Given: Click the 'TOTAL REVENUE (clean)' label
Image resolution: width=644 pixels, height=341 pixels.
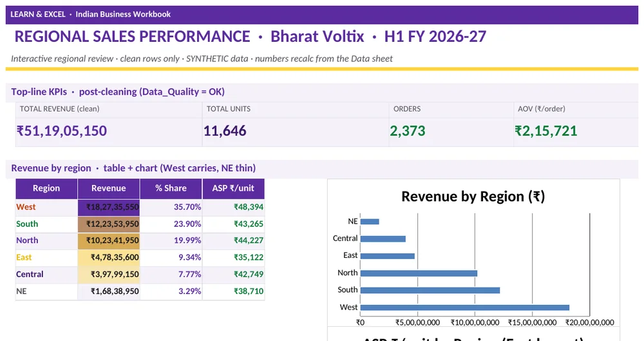Looking at the screenshot, I should click(59, 109).
